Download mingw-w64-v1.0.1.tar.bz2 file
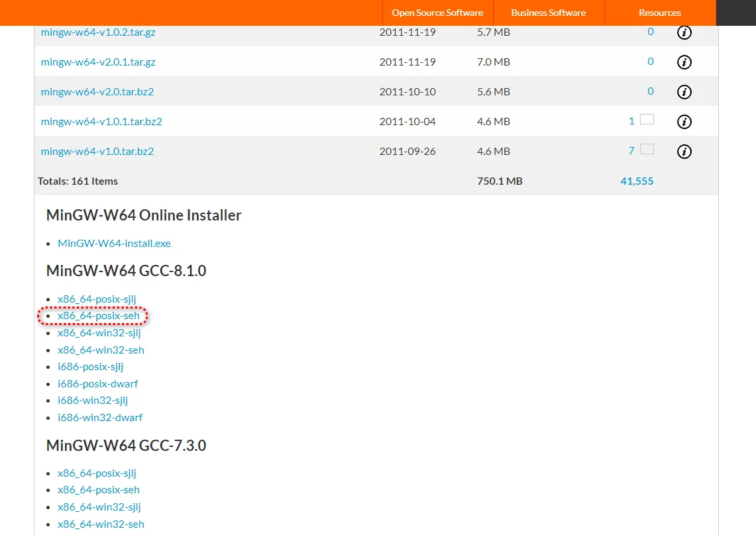The height and width of the screenshot is (535, 756). click(101, 121)
